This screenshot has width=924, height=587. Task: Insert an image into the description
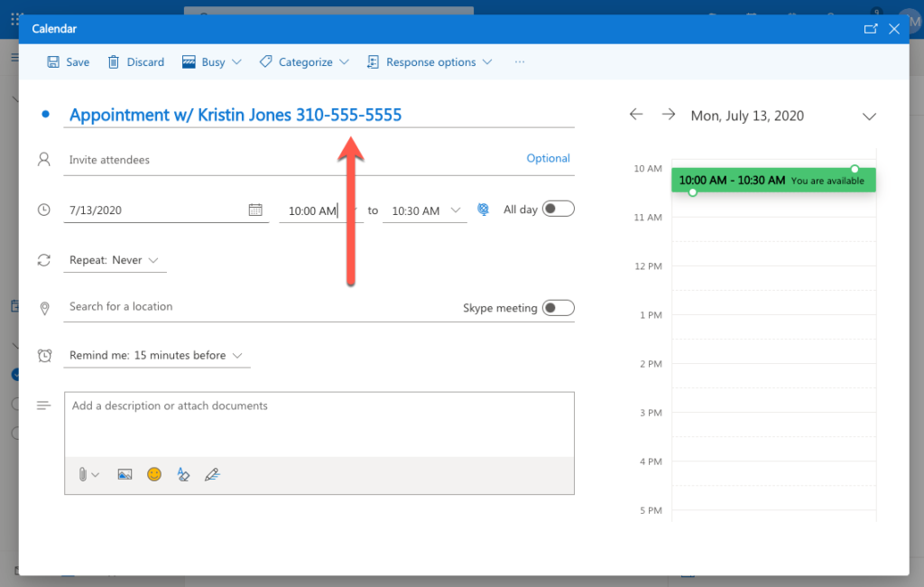124,474
